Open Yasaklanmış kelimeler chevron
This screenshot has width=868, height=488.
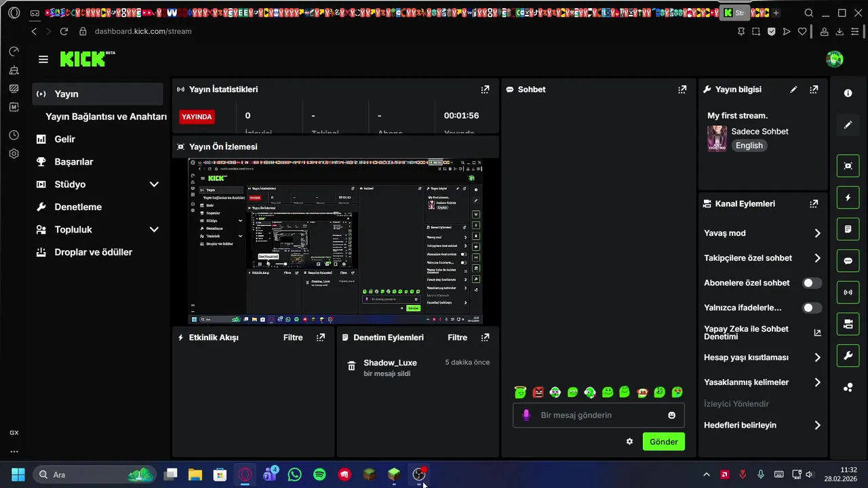click(817, 382)
